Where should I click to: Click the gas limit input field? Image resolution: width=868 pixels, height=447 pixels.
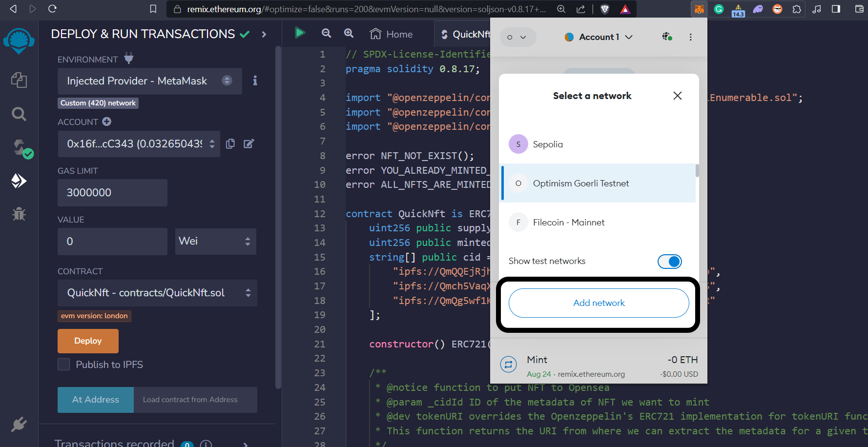point(112,193)
